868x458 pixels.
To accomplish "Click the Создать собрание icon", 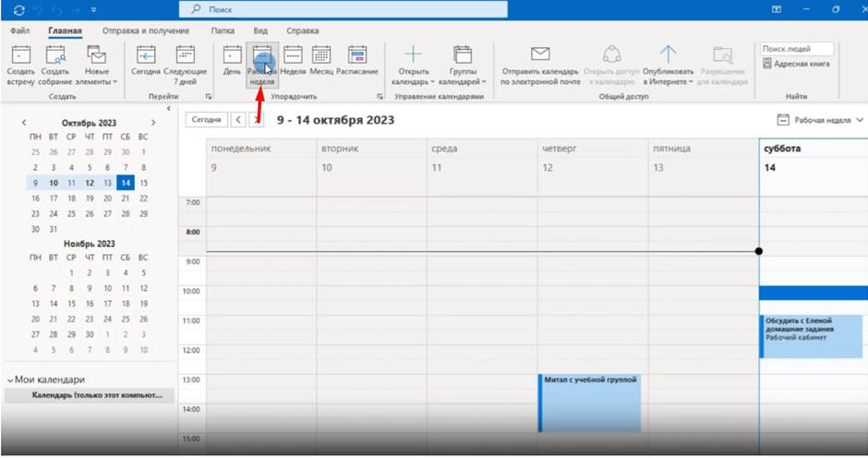I will (56, 57).
